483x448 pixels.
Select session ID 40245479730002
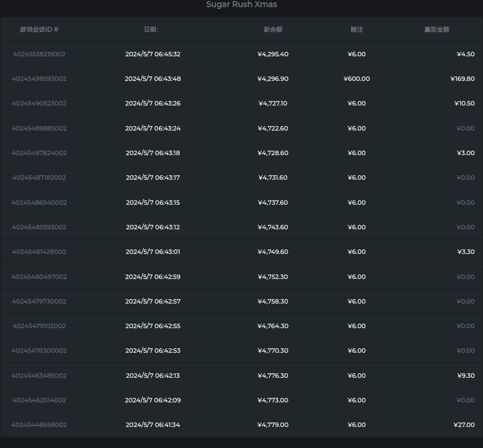39,301
